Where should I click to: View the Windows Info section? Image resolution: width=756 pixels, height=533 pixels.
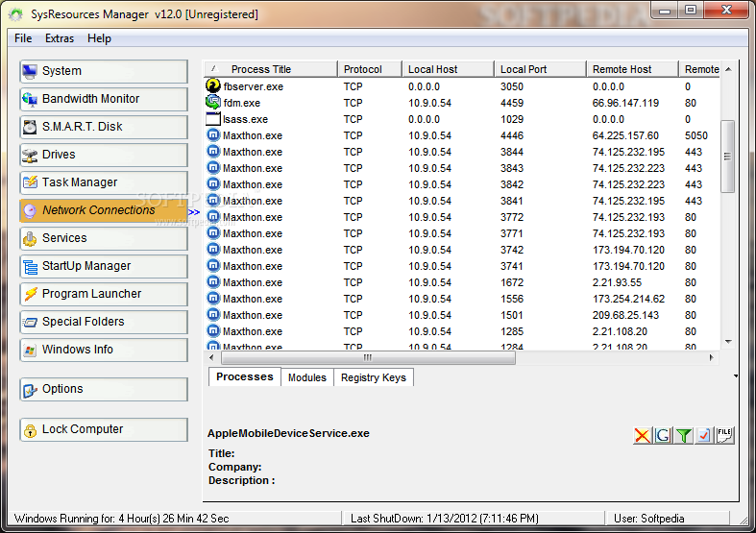[104, 350]
